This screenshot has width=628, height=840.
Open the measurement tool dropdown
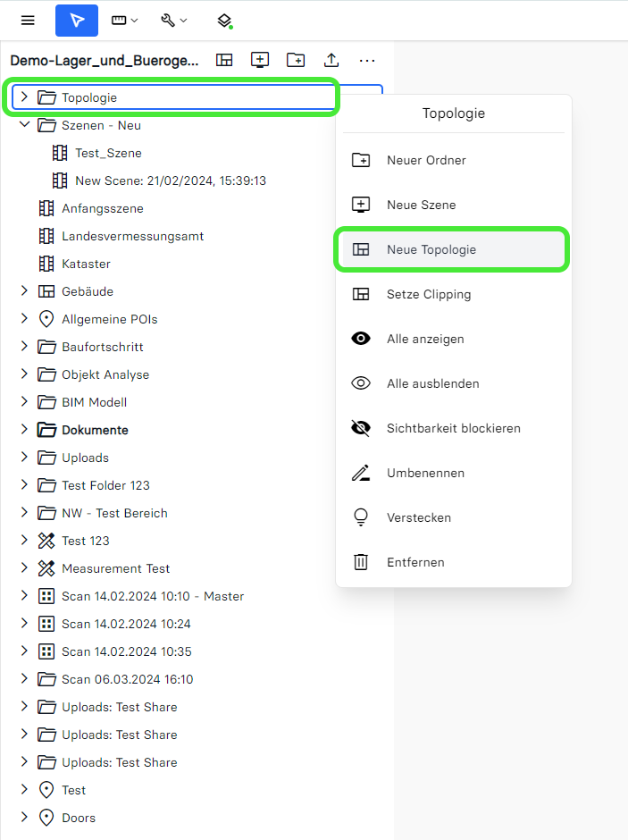124,20
